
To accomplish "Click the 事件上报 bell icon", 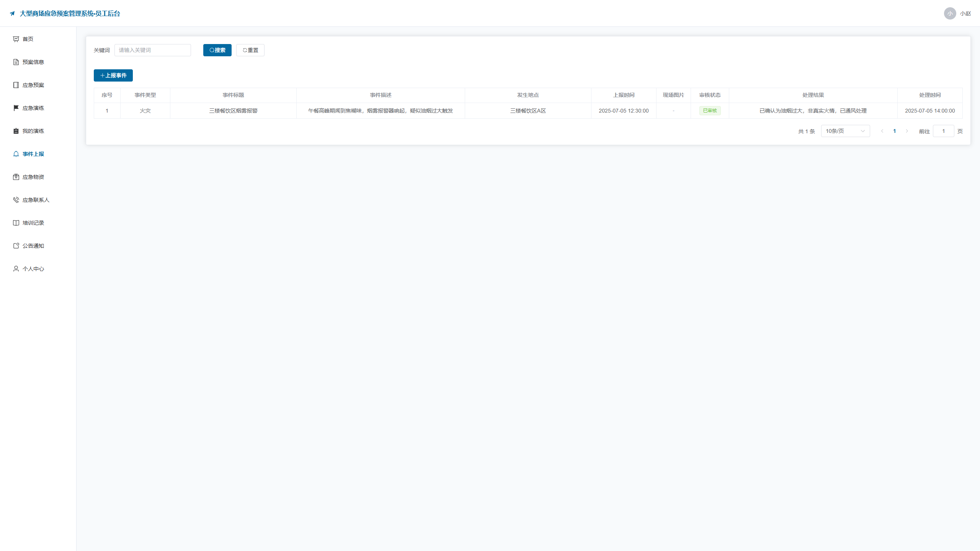I will (16, 154).
